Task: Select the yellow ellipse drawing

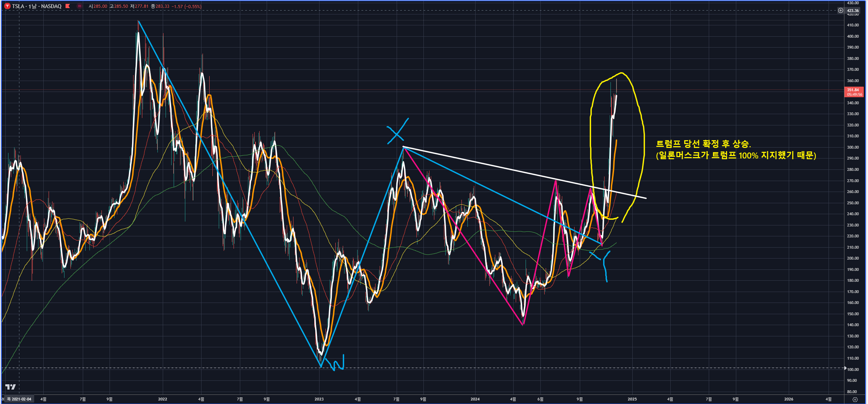Action: pyautogui.click(x=644, y=141)
